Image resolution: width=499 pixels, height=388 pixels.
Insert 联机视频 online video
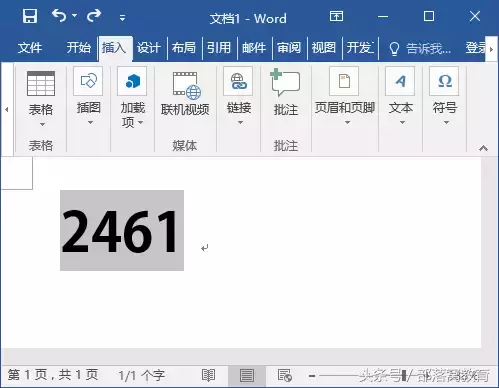pyautogui.click(x=185, y=94)
